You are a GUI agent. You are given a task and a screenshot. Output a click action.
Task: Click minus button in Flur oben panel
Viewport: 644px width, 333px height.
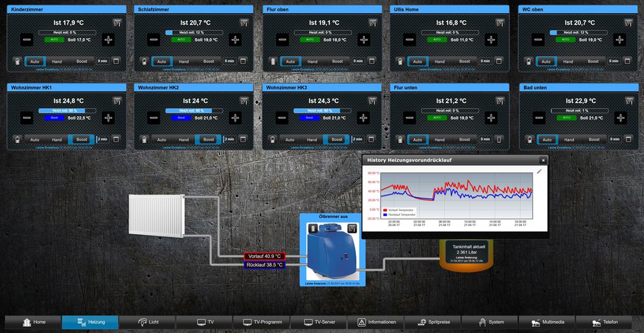coord(282,40)
